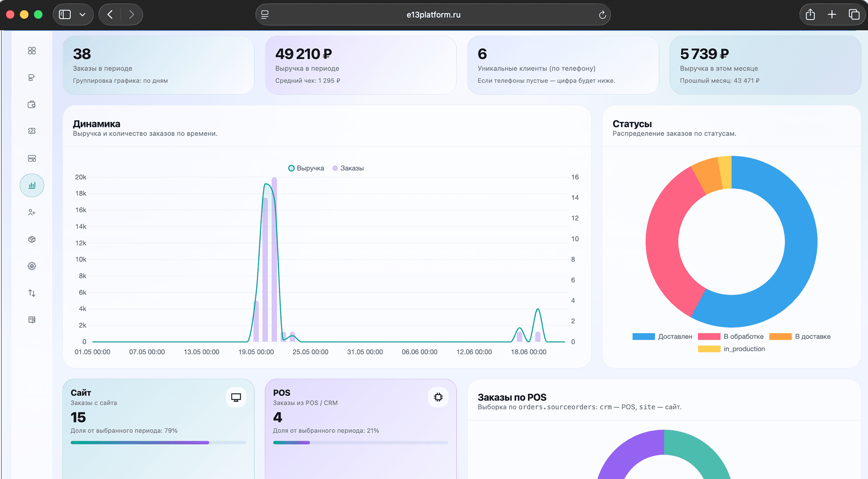868x479 pixels.
Task: Toggle Доставлен status in donut legend
Action: pyautogui.click(x=662, y=337)
